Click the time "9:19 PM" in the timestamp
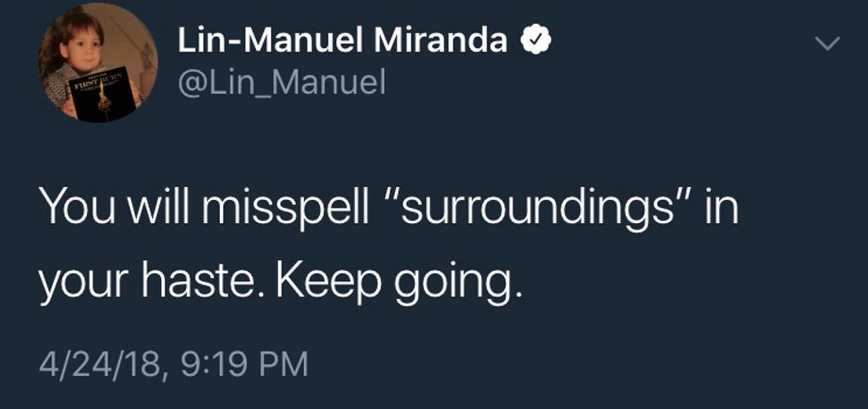Screen dimensions: 868x409 (236, 364)
